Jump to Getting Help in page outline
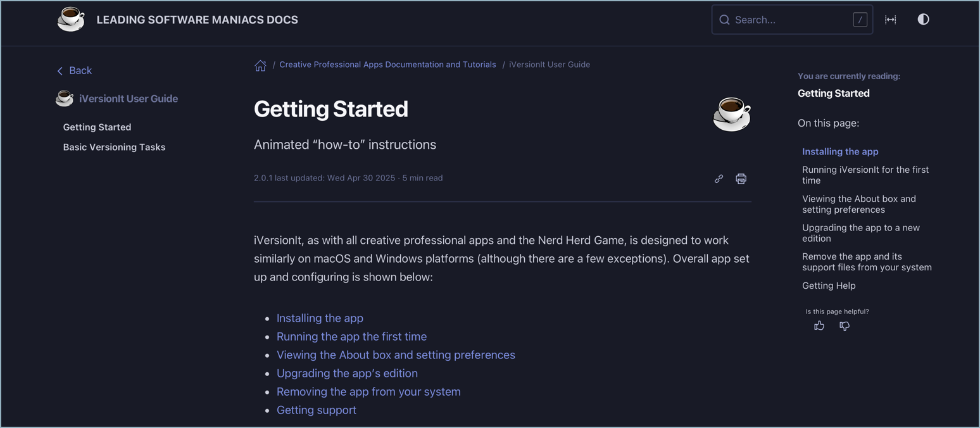Image resolution: width=980 pixels, height=428 pixels. 829,286
